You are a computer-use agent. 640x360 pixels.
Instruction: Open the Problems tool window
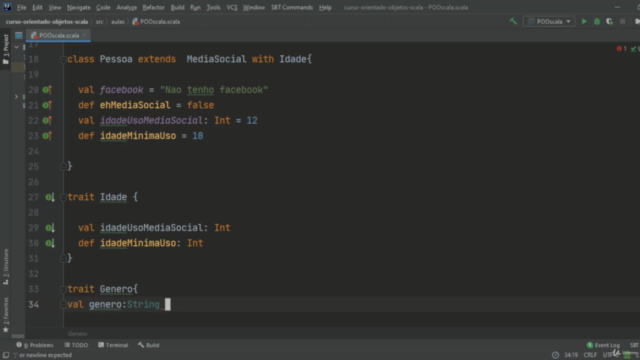click(x=35, y=345)
